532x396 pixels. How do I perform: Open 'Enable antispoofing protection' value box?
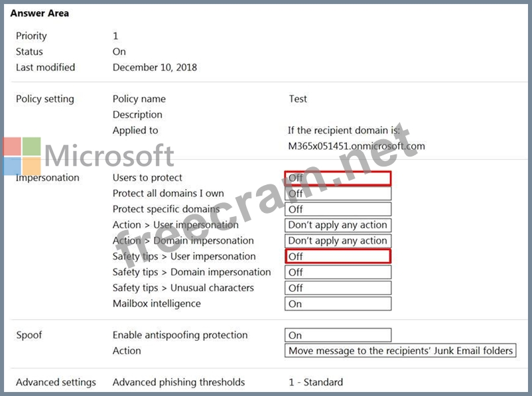click(338, 336)
